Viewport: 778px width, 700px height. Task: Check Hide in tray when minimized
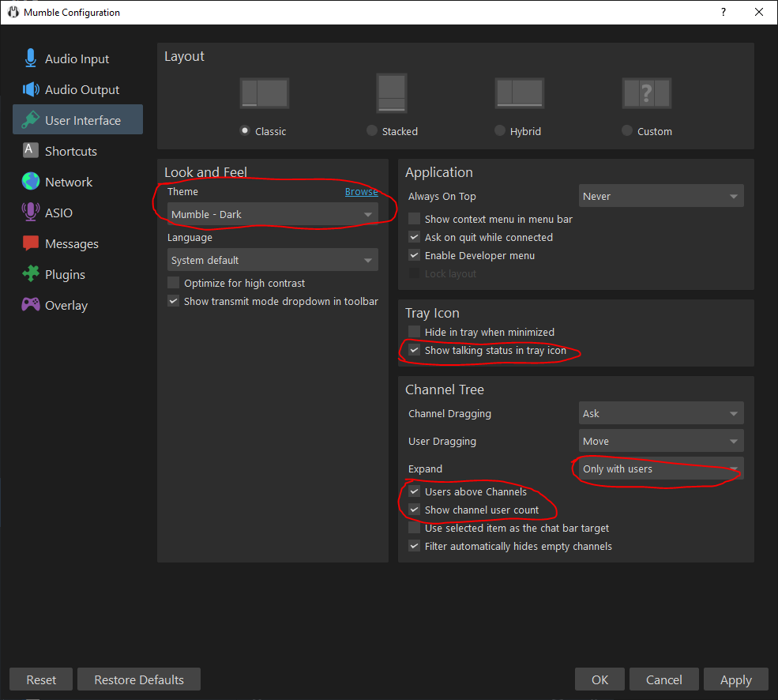(414, 332)
